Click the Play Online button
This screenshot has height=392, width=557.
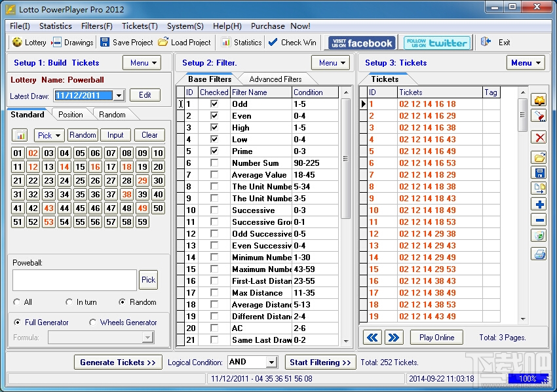(x=436, y=338)
